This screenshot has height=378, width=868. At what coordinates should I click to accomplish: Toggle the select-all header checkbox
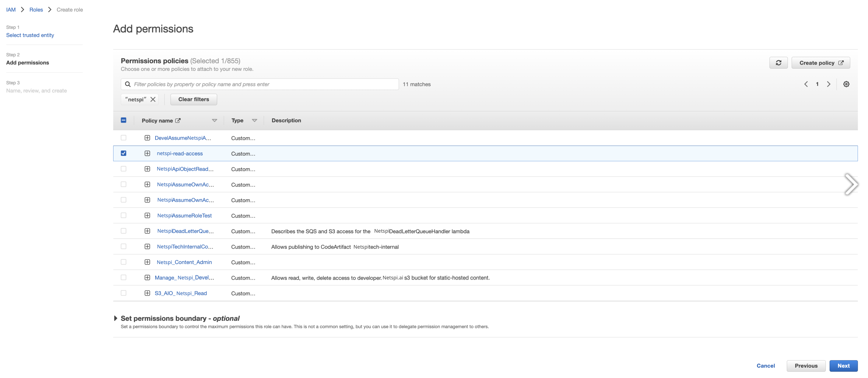point(124,120)
